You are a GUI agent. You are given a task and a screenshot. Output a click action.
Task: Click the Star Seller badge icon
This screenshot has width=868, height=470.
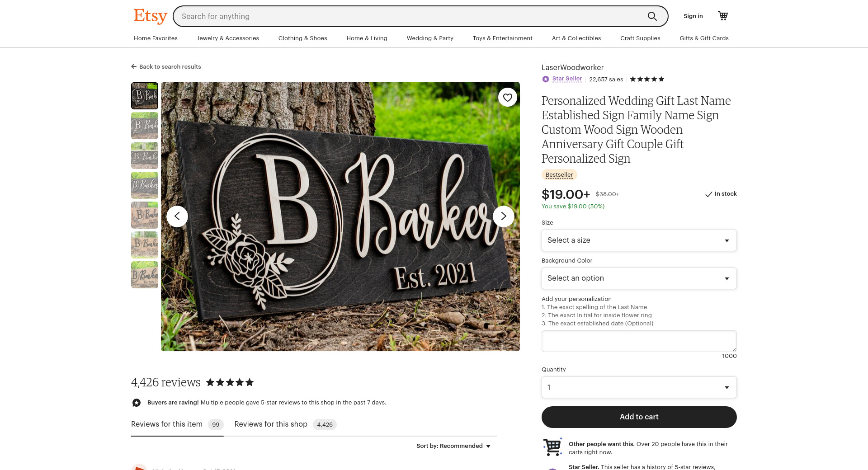(x=546, y=79)
